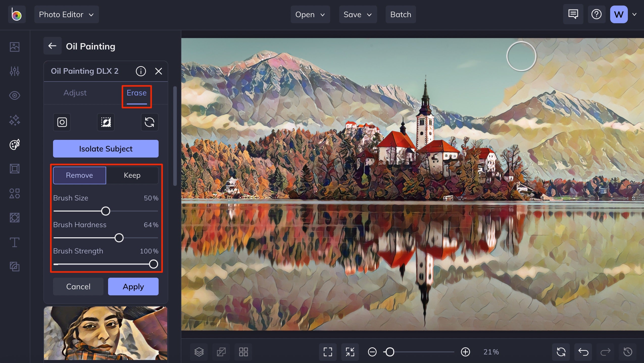
Task: Select the Remove brush mode
Action: point(79,175)
